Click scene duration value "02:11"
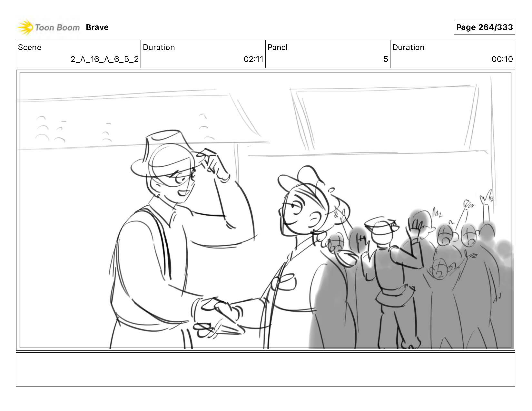 tap(253, 59)
